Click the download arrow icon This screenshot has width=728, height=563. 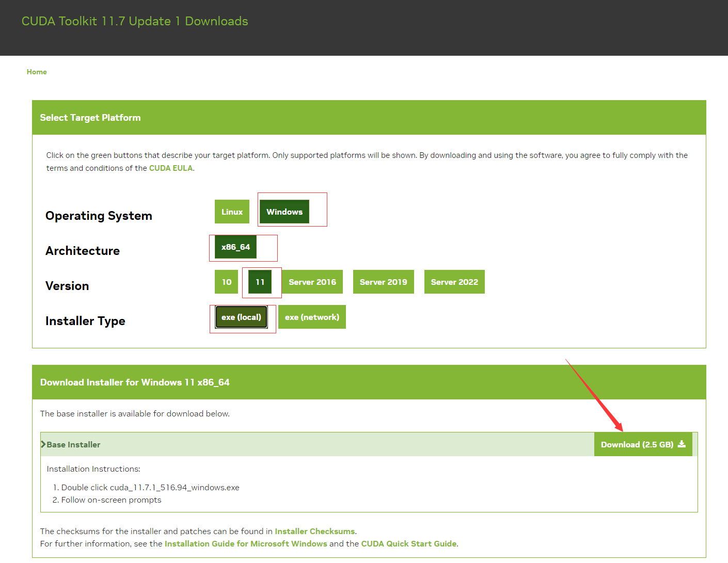[682, 444]
